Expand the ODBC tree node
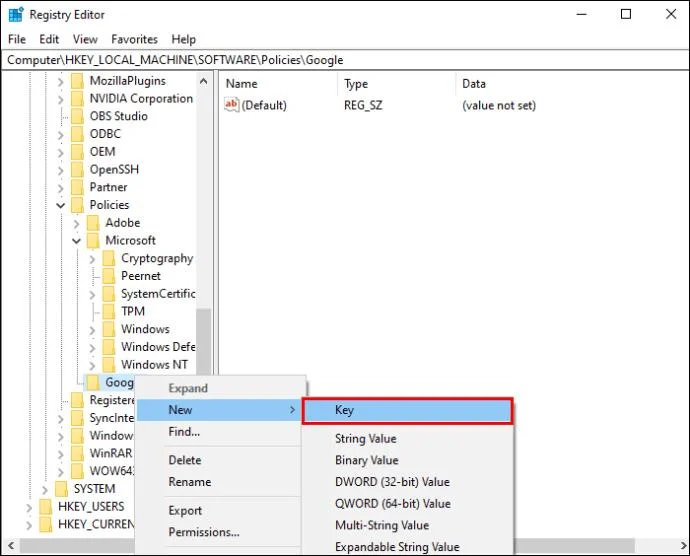The image size is (690, 556). (61, 135)
